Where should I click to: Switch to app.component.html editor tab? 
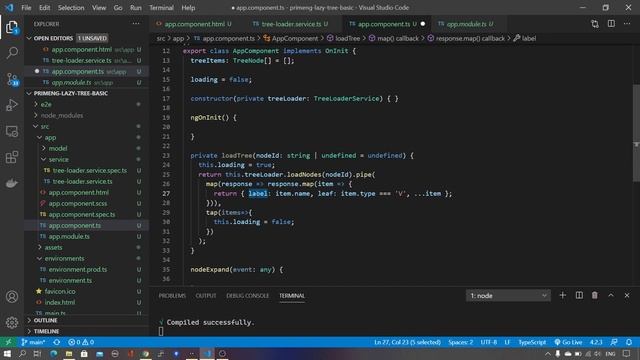coord(194,24)
